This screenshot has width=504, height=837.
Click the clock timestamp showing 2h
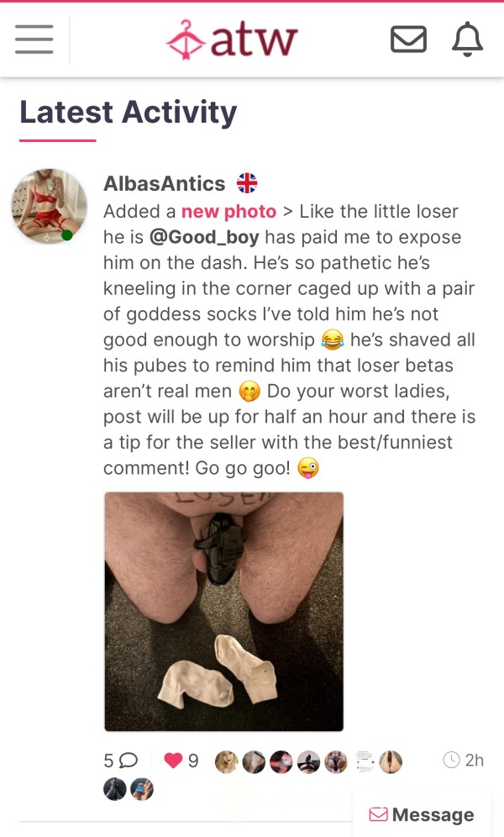tap(464, 760)
